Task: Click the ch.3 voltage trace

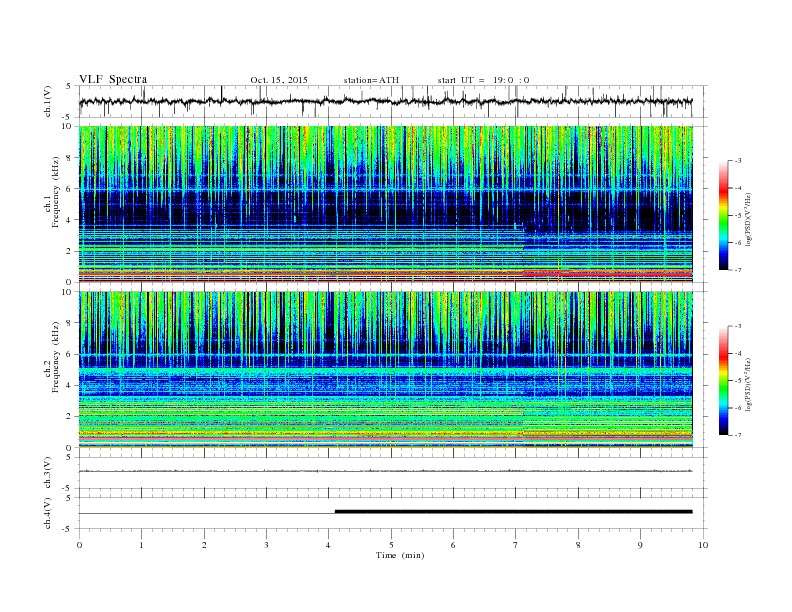Action: (385, 471)
